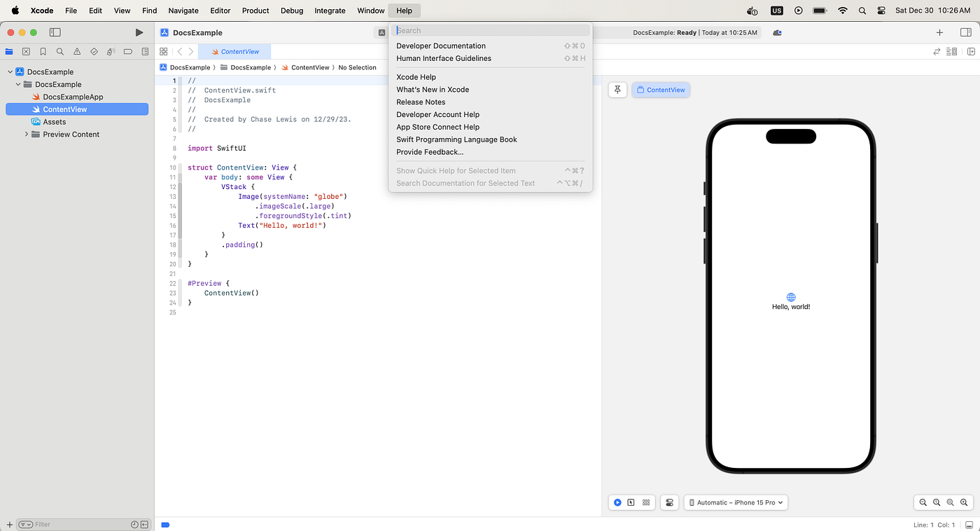
Task: Click the Run (play) button in toolbar
Action: coord(139,32)
